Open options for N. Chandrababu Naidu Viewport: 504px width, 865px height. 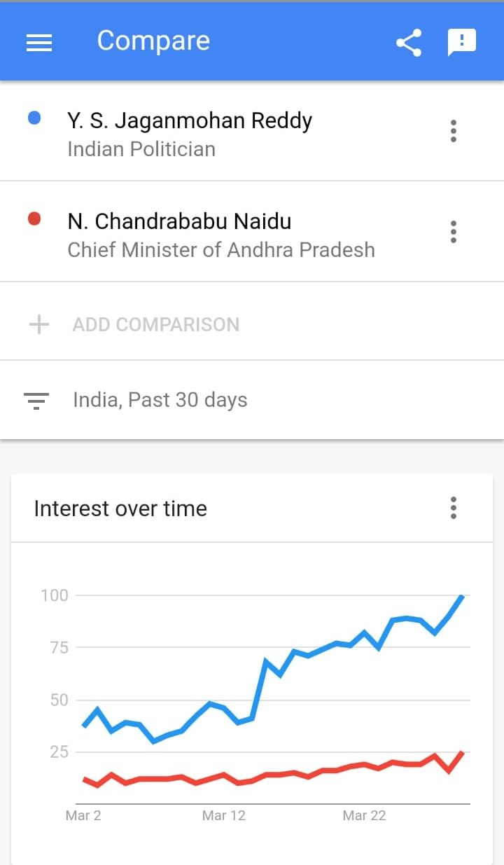coord(454,231)
